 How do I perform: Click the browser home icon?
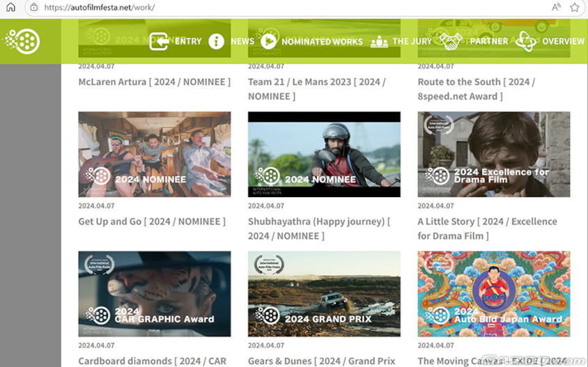tap(10, 8)
